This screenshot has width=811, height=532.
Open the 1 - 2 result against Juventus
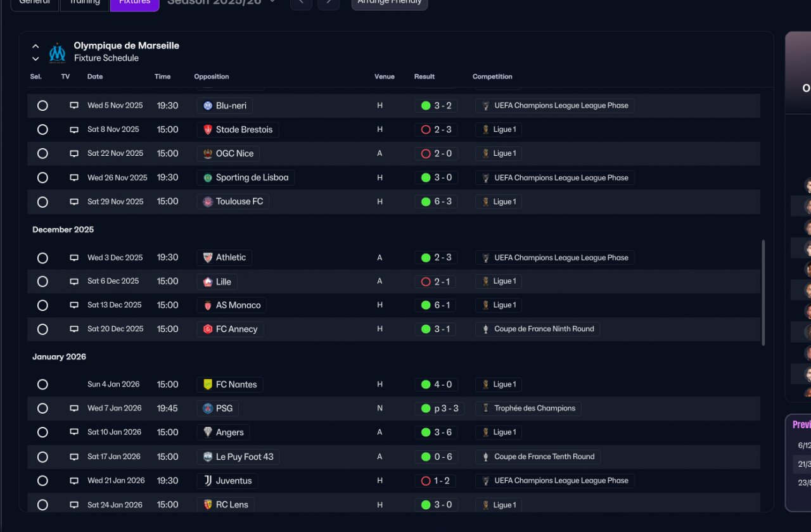436,481
